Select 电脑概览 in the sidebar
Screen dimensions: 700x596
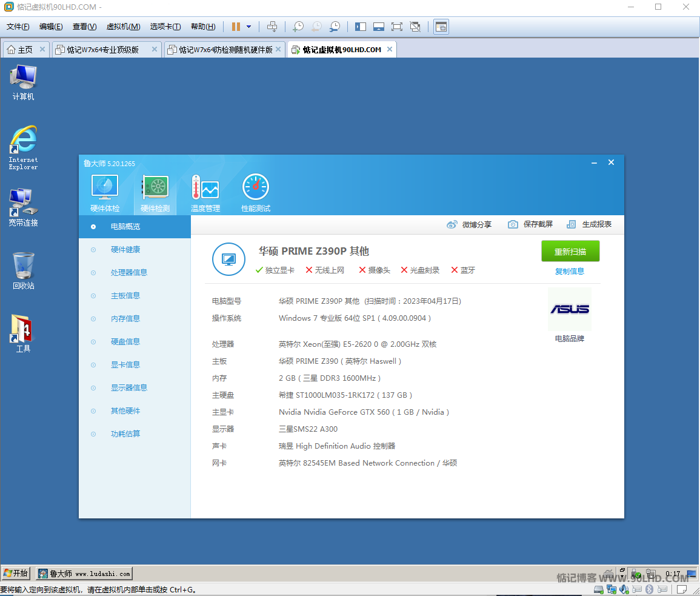click(x=135, y=227)
